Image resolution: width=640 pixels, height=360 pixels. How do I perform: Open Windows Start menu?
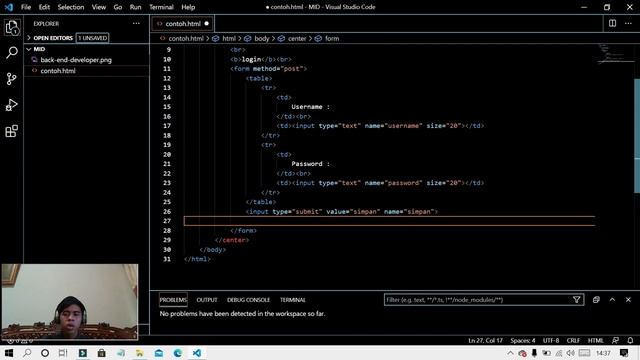9,353
